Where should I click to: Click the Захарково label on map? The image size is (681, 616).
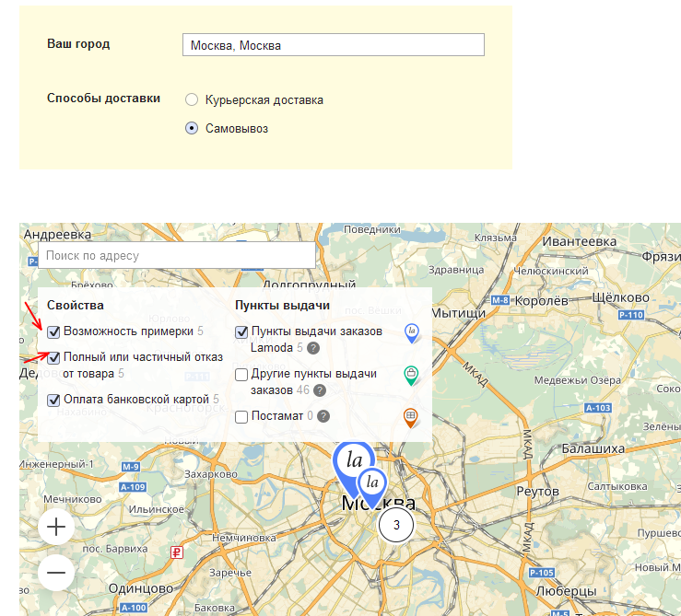(x=211, y=474)
